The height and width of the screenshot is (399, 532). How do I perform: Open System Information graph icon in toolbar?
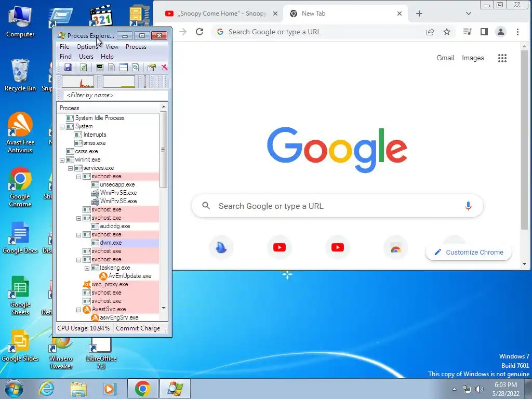point(99,67)
